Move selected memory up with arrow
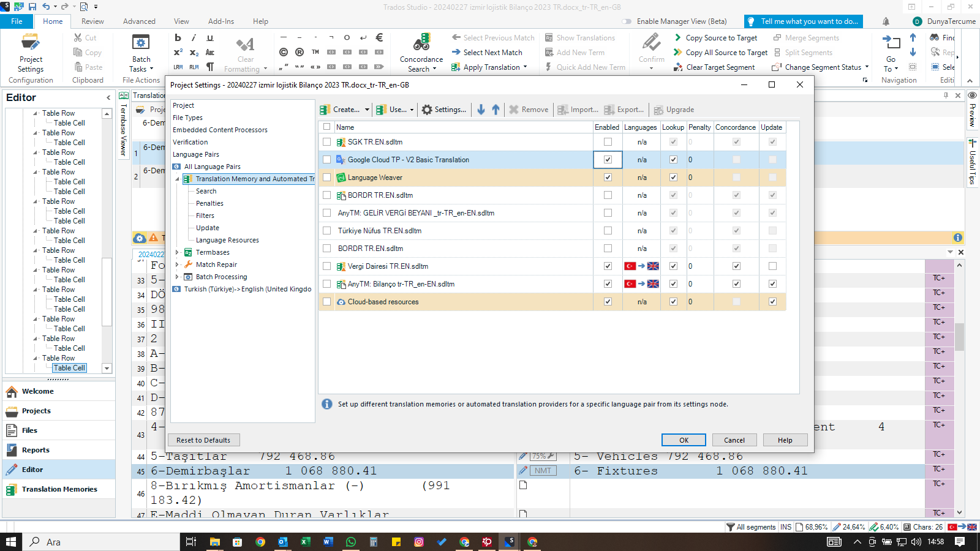980x551 pixels. pyautogui.click(x=496, y=110)
